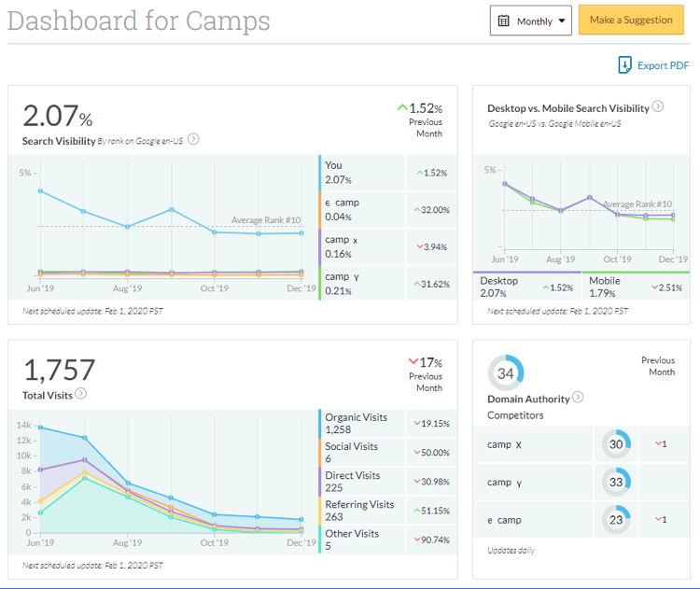
Task: Toggle the Direct Visits series in legend
Action: click(x=353, y=481)
